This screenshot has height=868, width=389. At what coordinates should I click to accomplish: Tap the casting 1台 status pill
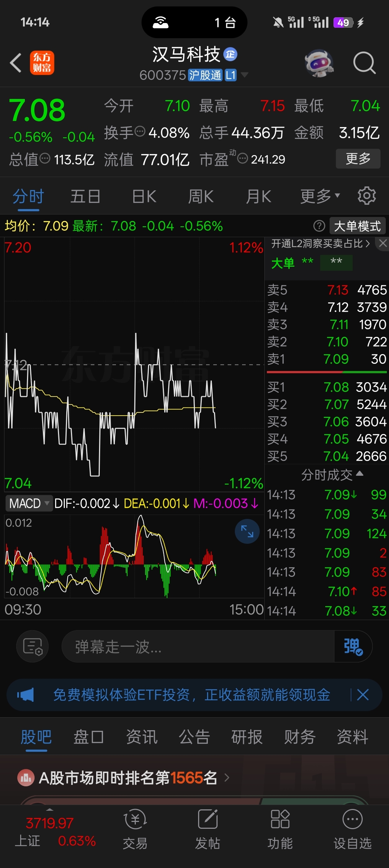[x=194, y=22]
